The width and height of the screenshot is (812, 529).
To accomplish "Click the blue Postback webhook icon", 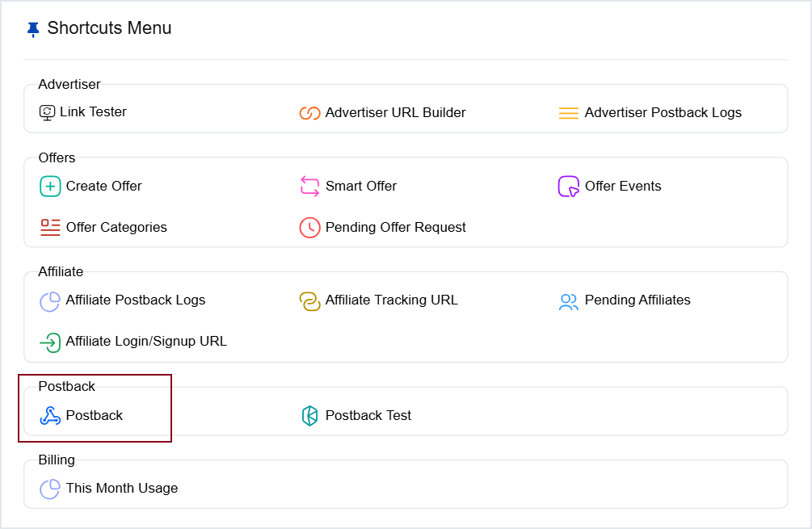I will point(50,416).
